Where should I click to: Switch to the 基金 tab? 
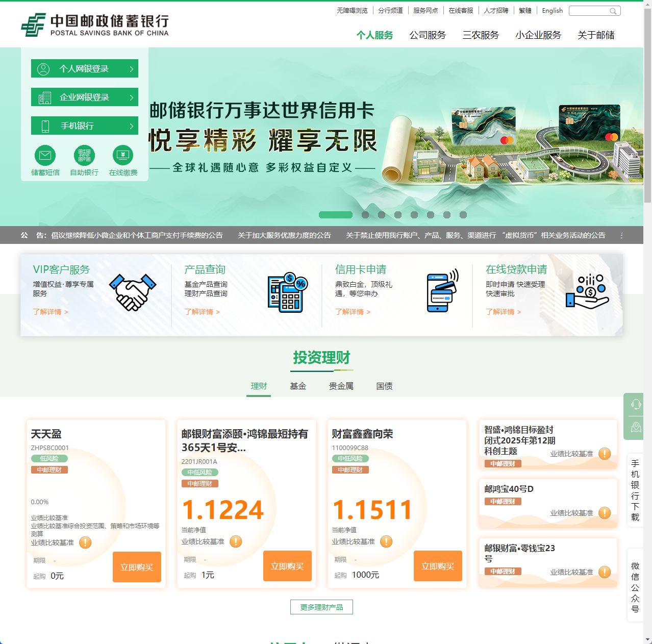tap(298, 386)
